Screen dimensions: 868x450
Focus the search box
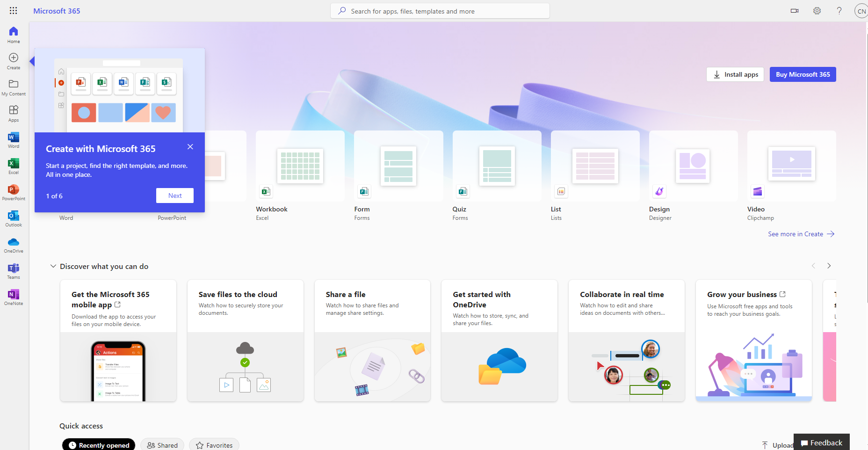(x=440, y=11)
